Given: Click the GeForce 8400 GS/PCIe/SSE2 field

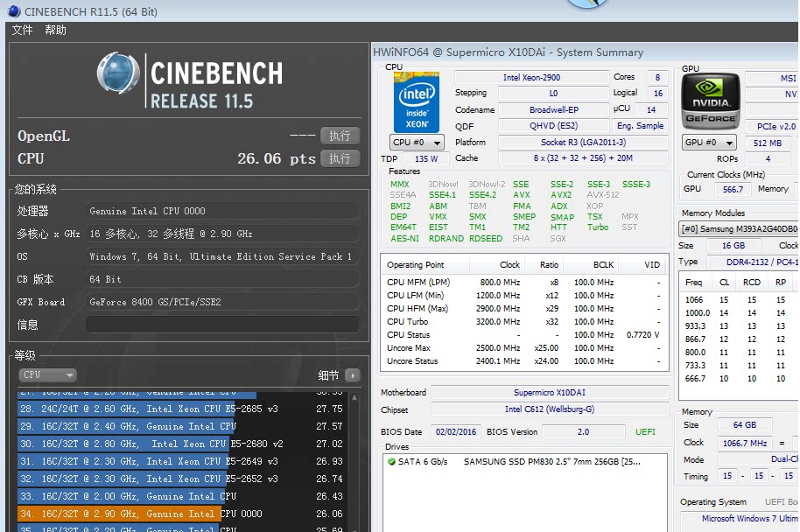Looking at the screenshot, I should pyautogui.click(x=222, y=302).
